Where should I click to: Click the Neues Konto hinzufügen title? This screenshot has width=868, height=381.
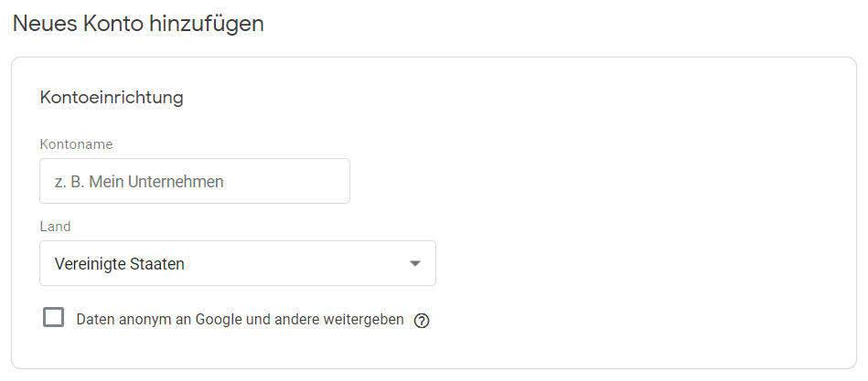click(x=138, y=24)
